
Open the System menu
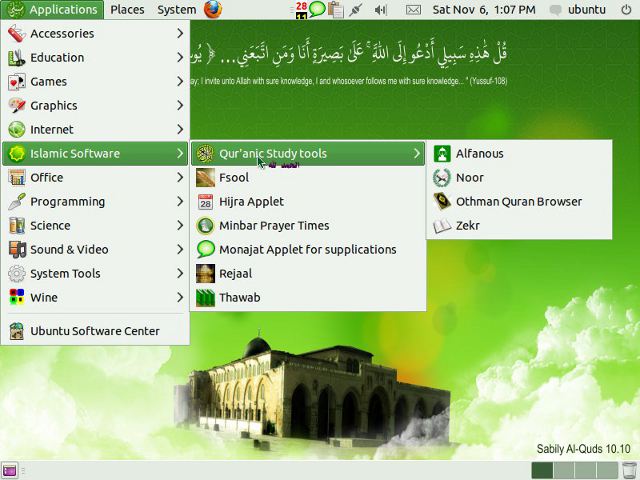(x=176, y=10)
